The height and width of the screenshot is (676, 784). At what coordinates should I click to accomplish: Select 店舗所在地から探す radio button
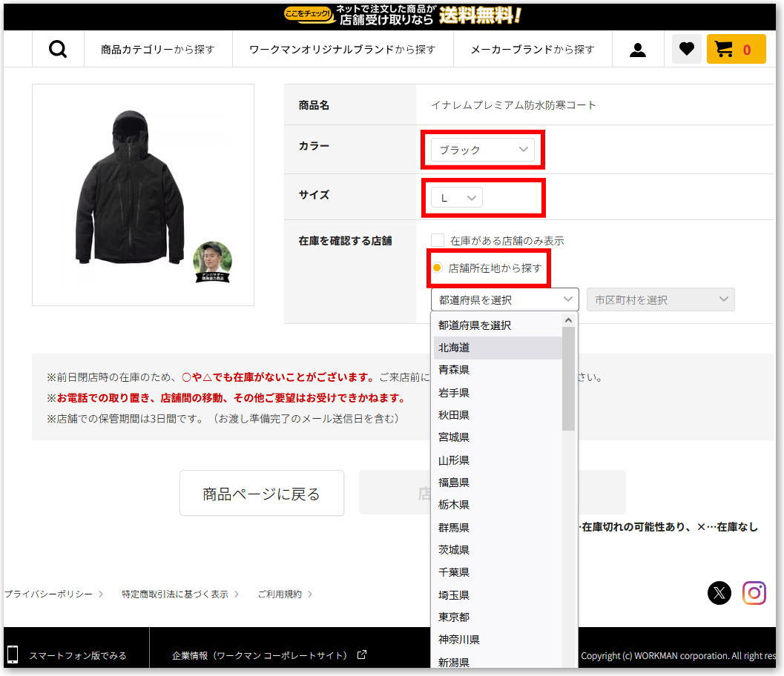click(x=437, y=268)
